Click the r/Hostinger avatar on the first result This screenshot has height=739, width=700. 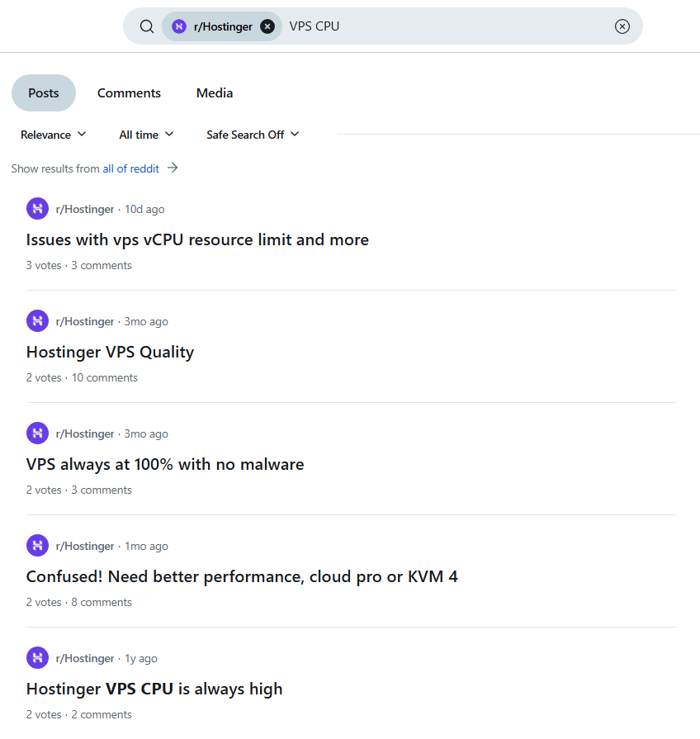click(37, 208)
